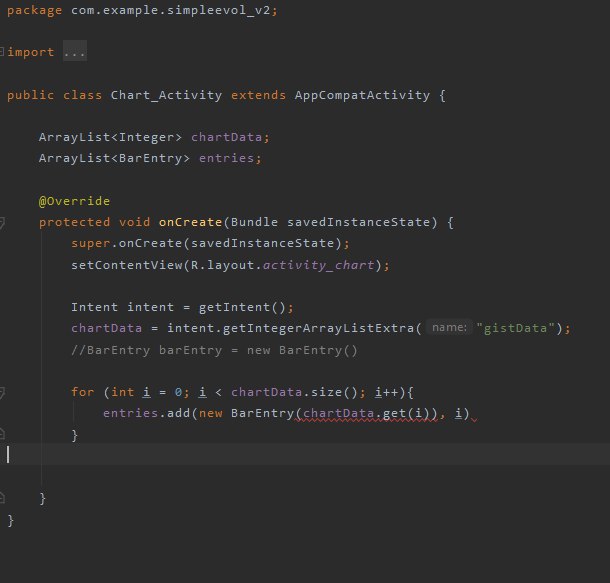This screenshot has height=583, width=610.
Task: Click the "name:" parameter hint
Action: 449,327
